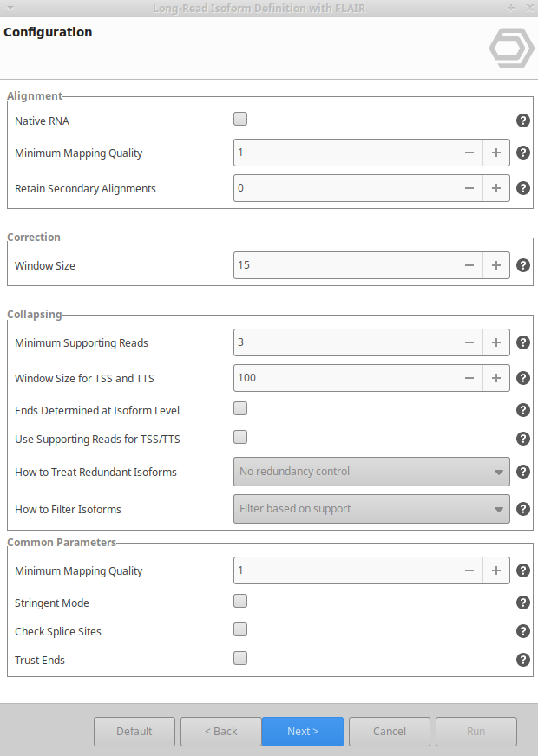Decrease Retain Secondary Alignments value
Screen dimensions: 538x756
(469, 188)
